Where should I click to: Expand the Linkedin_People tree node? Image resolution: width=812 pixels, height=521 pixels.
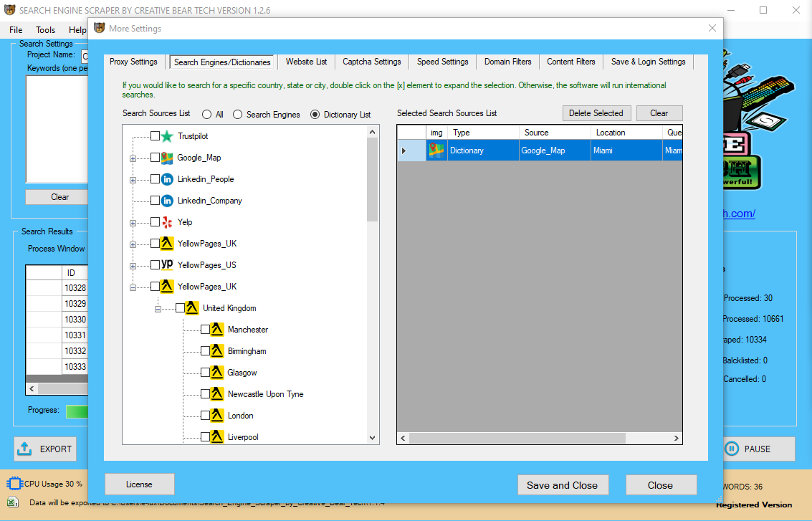coord(133,180)
